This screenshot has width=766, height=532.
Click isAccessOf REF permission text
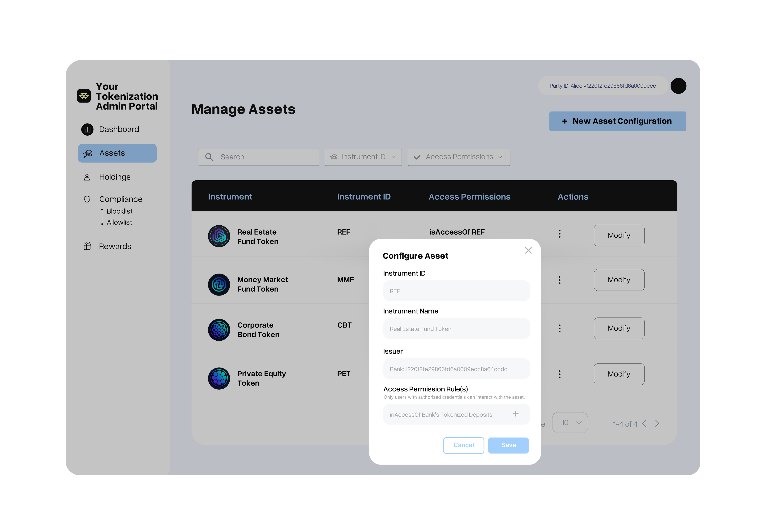457,232
